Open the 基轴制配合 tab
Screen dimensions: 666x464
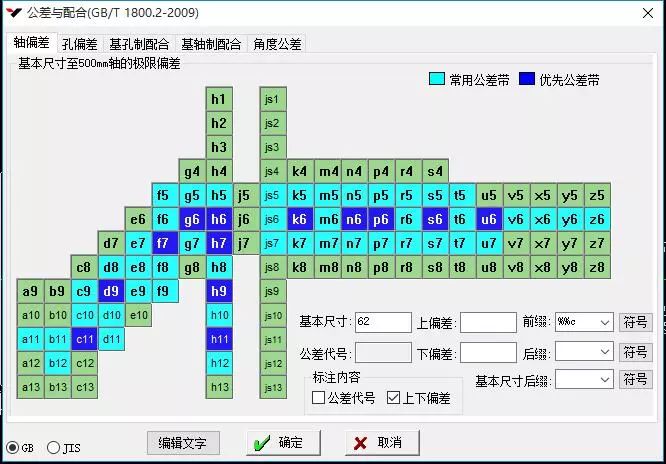coord(211,44)
